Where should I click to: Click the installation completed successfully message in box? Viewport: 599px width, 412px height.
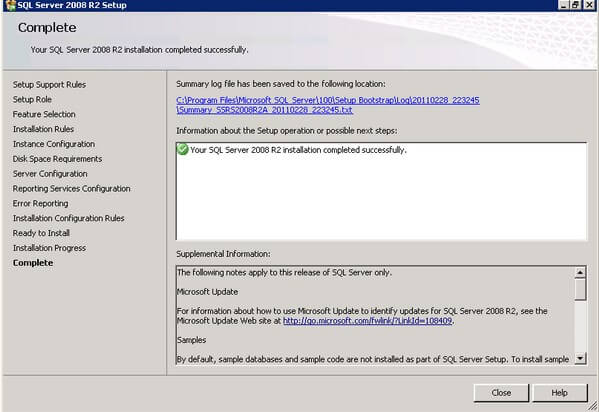[x=298, y=150]
